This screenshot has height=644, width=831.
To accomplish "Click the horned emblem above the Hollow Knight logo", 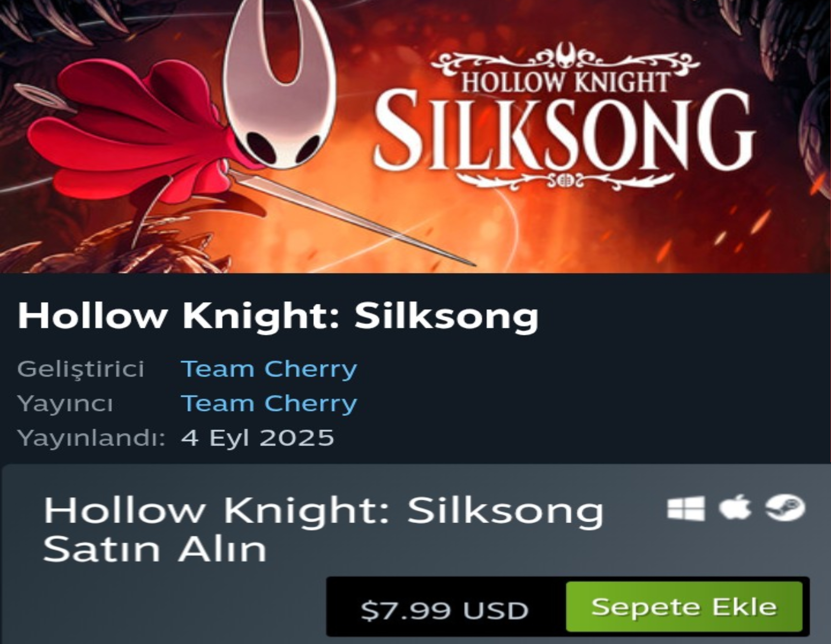I will pos(566,56).
